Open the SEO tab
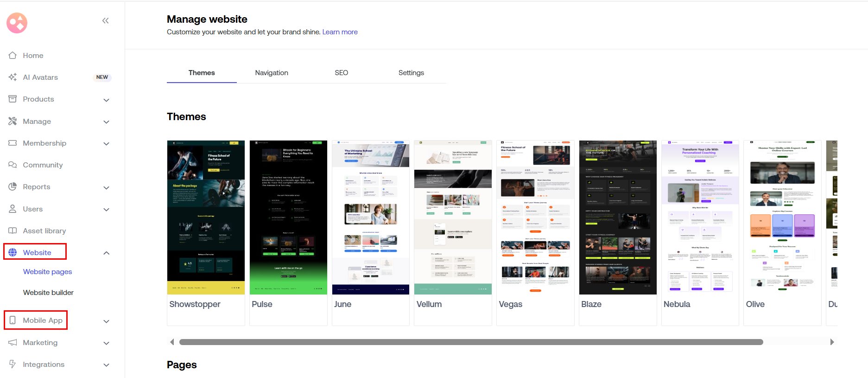Viewport: 868px width, 378px height. [341, 73]
